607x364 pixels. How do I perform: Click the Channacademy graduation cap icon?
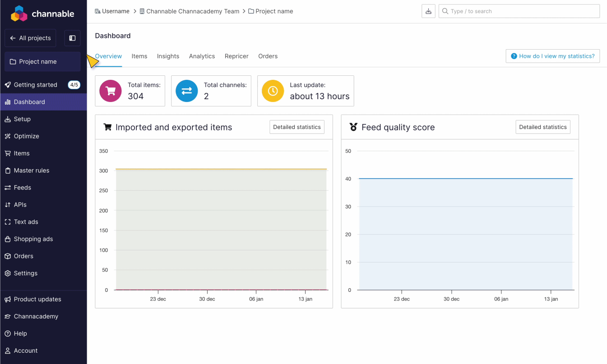(8, 317)
